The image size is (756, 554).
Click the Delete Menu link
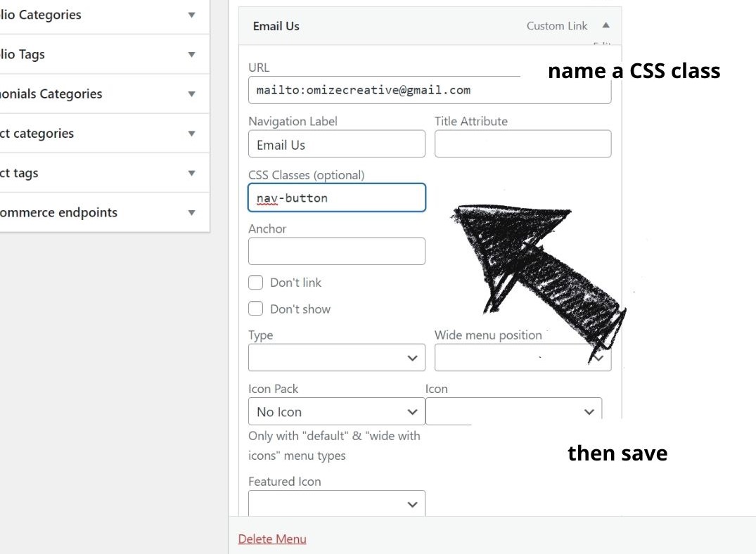pos(272,539)
